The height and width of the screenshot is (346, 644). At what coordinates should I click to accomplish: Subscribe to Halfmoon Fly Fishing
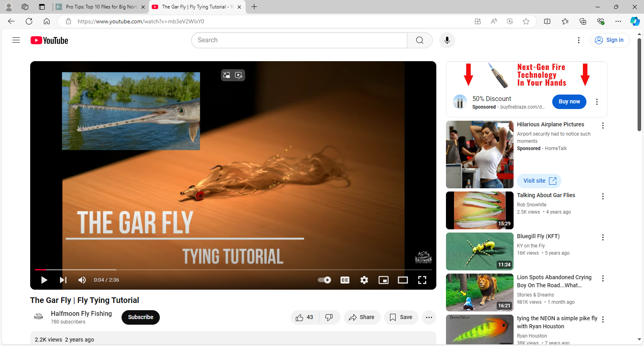pos(140,317)
